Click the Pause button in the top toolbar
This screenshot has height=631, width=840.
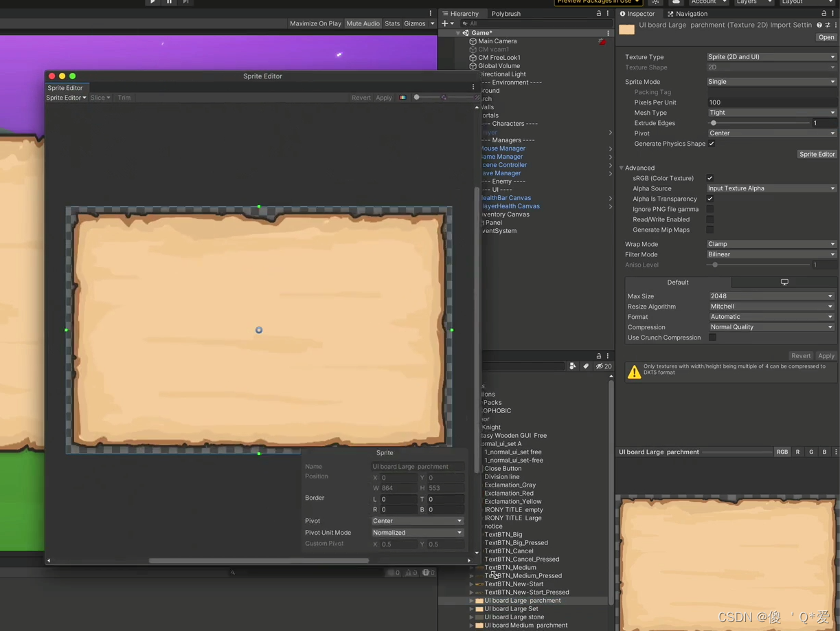tap(169, 2)
